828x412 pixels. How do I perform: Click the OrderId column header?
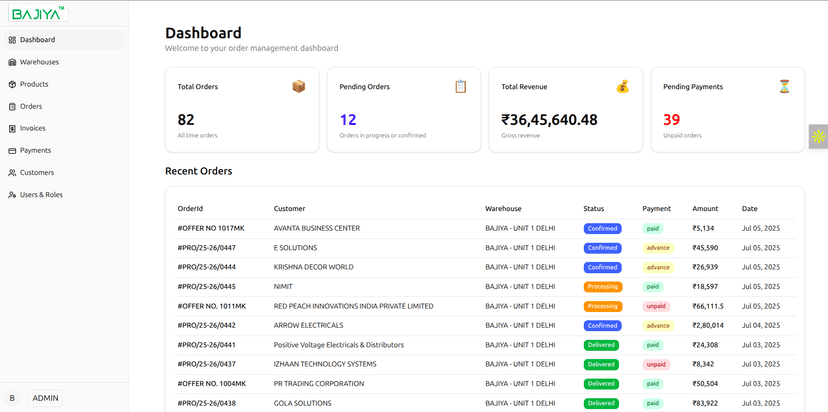click(x=190, y=209)
